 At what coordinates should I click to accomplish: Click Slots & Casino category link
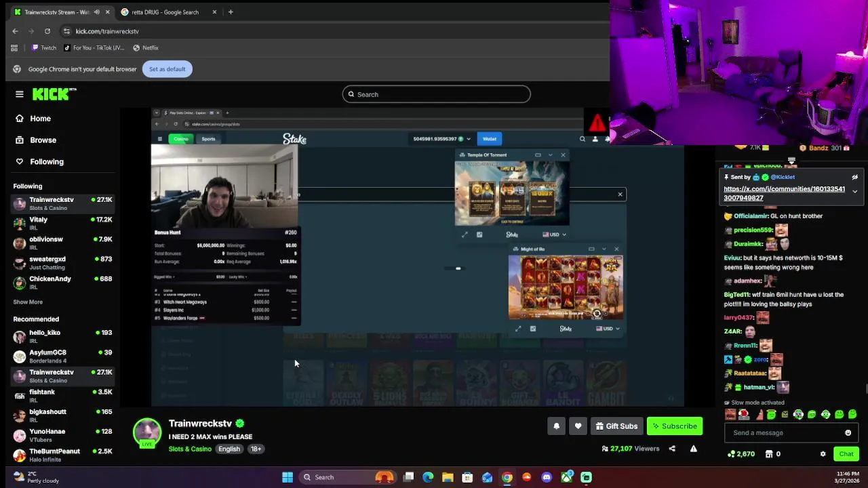[190, 449]
